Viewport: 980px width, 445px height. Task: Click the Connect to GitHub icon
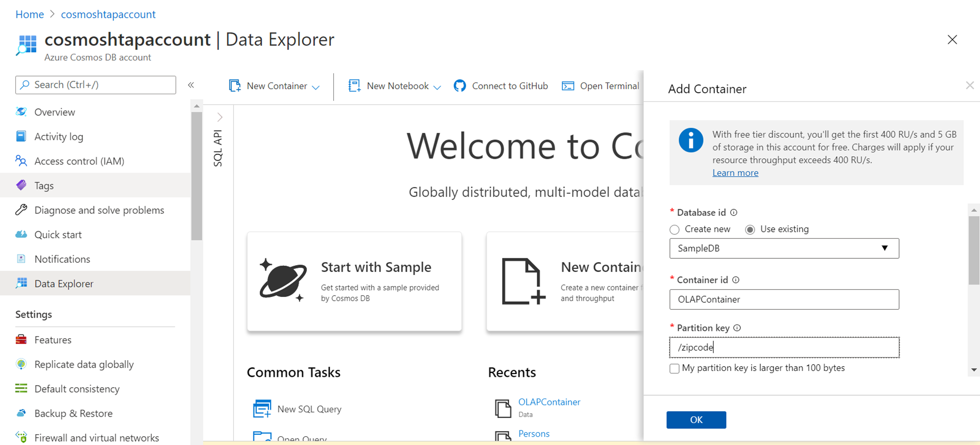[x=460, y=86]
